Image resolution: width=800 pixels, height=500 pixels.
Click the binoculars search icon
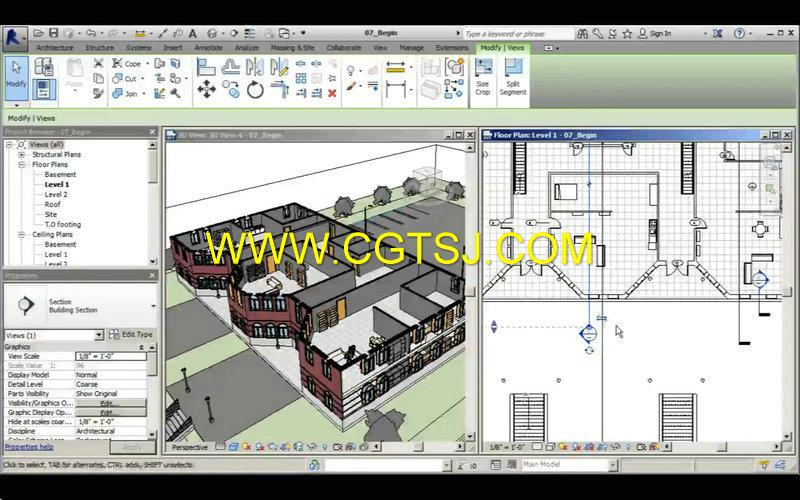[x=582, y=34]
